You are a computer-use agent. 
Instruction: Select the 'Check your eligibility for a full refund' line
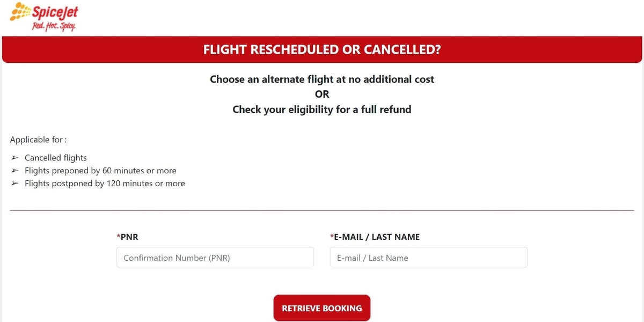pos(321,109)
